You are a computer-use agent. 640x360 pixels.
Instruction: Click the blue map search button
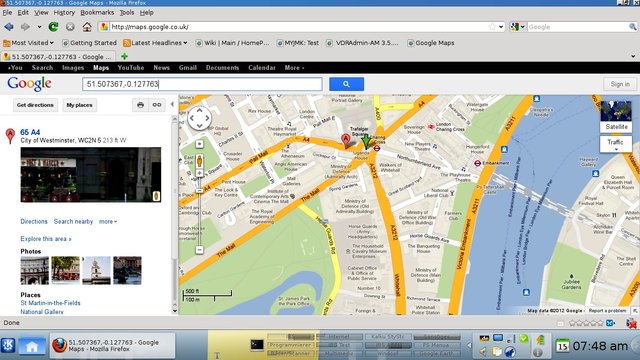point(346,84)
